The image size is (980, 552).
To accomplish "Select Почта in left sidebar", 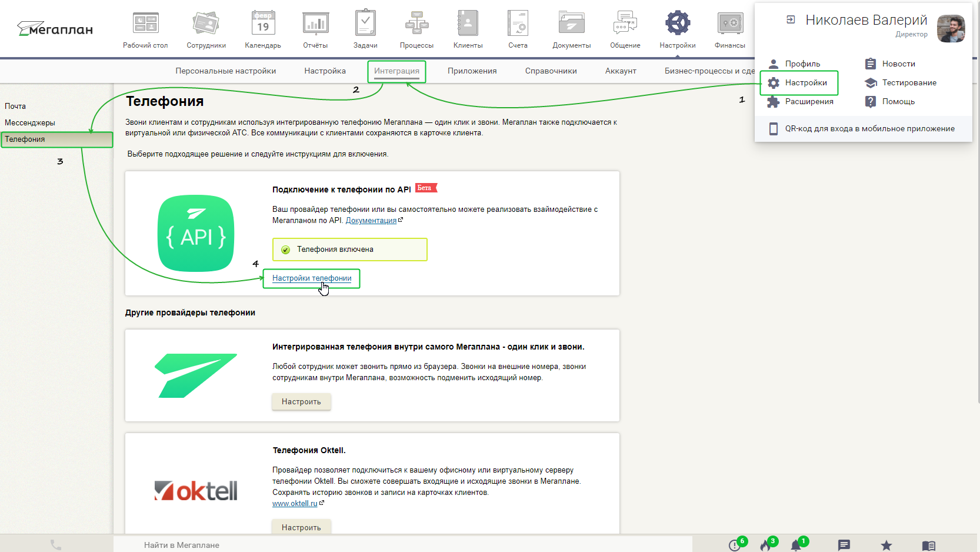I will (x=15, y=106).
